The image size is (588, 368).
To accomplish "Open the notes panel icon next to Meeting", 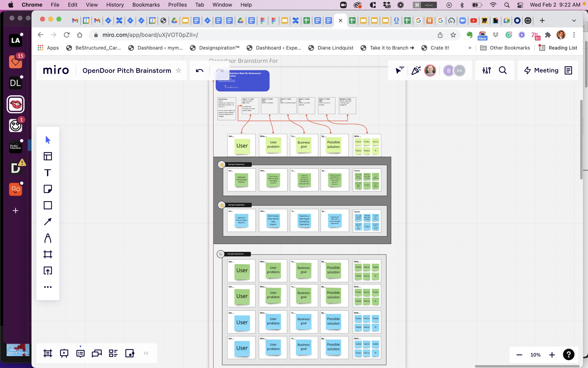I will click(568, 70).
